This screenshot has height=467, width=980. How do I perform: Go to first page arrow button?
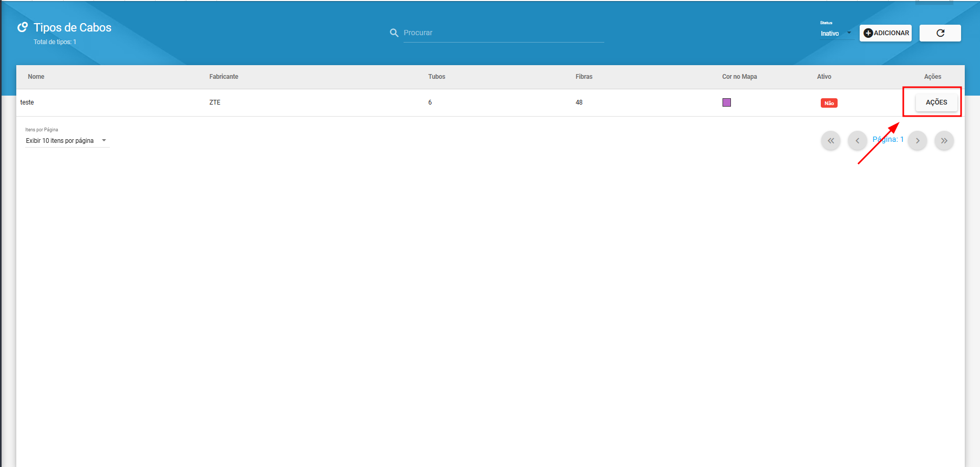tap(830, 140)
